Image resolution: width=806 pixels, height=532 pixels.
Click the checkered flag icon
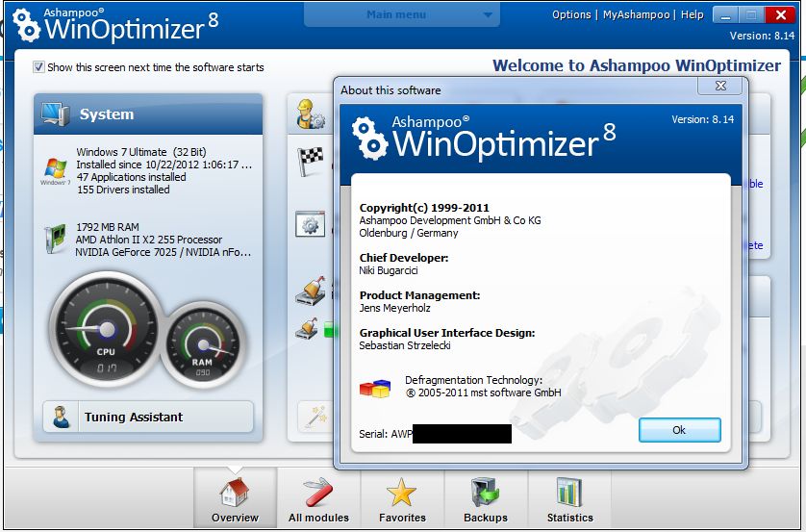[x=310, y=161]
